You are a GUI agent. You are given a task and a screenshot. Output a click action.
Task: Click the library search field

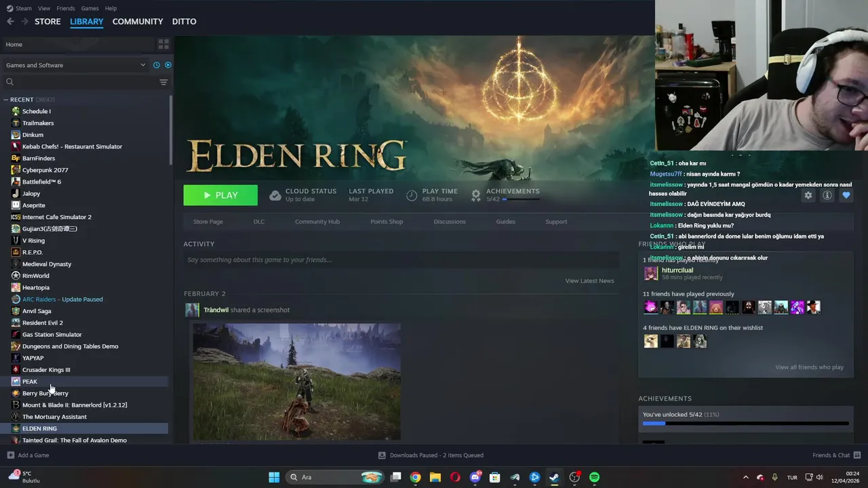81,82
